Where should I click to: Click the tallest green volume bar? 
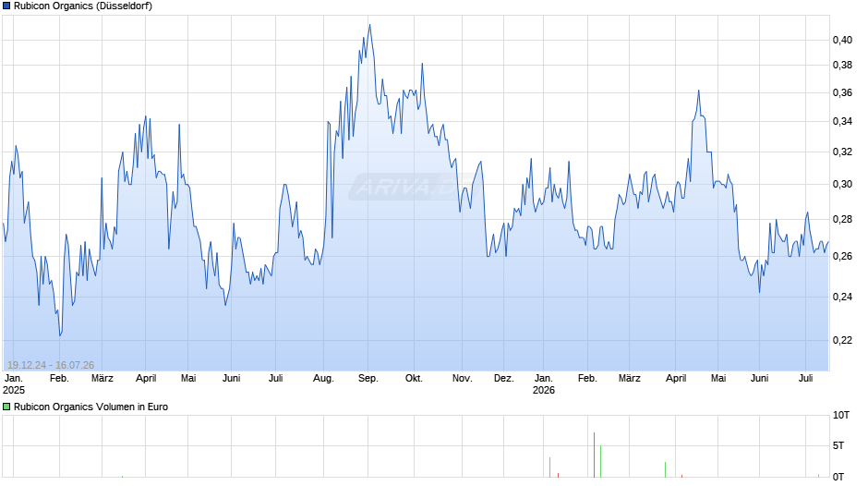tap(600, 461)
